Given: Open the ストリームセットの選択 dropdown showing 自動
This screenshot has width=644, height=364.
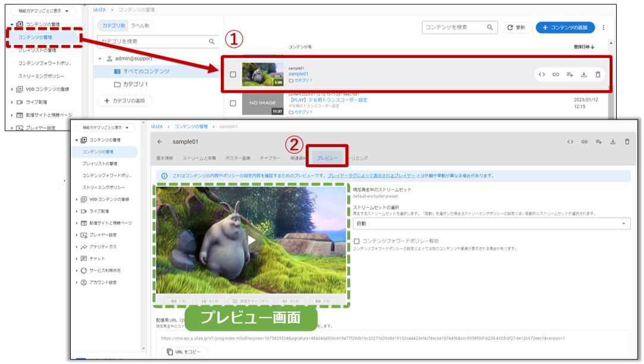Looking at the screenshot, I should tap(491, 223).
